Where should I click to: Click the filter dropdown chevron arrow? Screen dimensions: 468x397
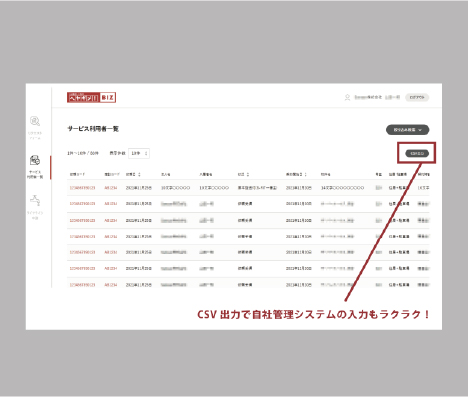(x=420, y=130)
